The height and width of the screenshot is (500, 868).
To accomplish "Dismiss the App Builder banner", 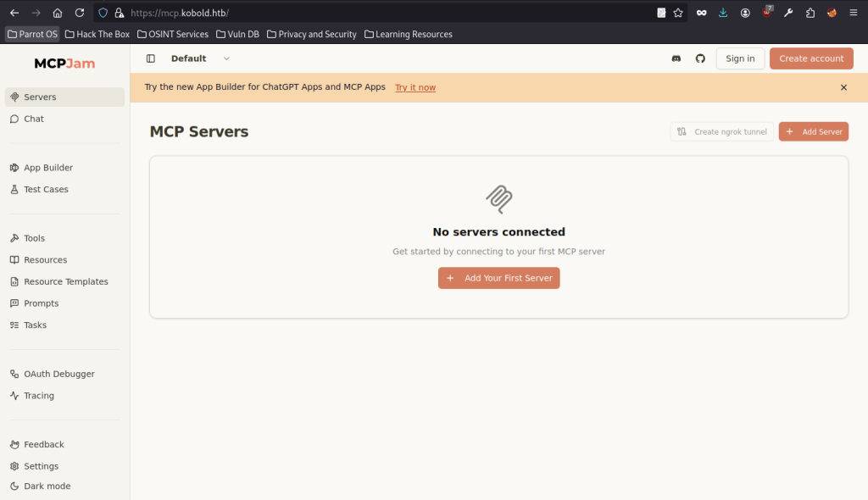I will 843,87.
